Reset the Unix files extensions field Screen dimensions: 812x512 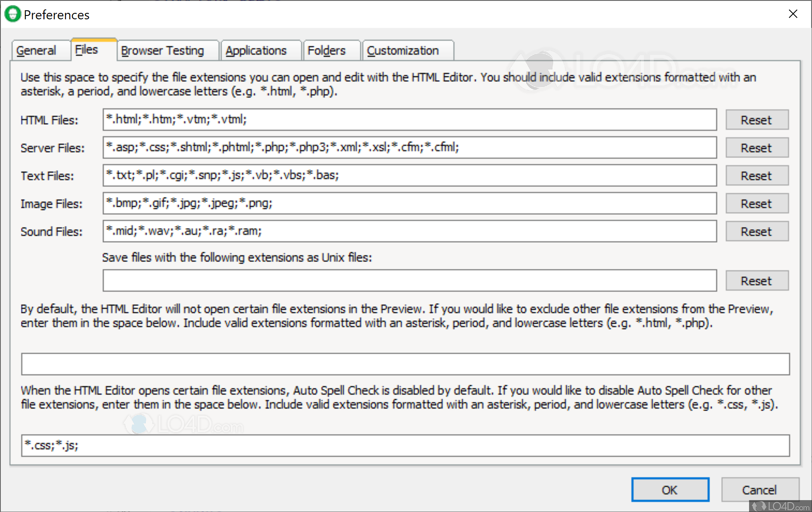point(756,281)
